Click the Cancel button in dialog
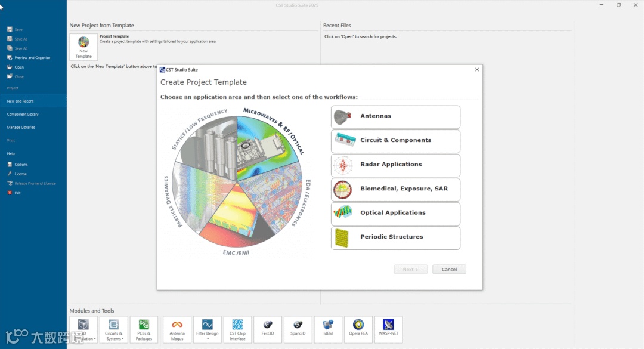The image size is (644, 349). tap(449, 269)
